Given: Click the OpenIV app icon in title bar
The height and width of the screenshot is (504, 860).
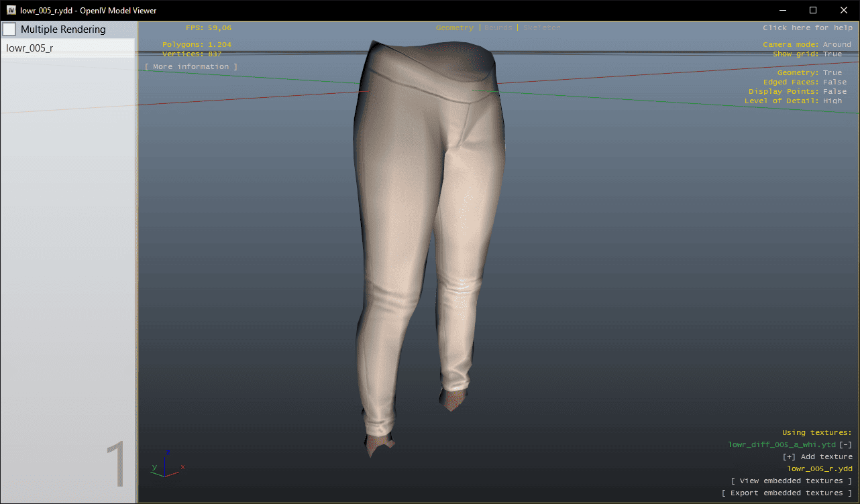Looking at the screenshot, I should pyautogui.click(x=11, y=10).
